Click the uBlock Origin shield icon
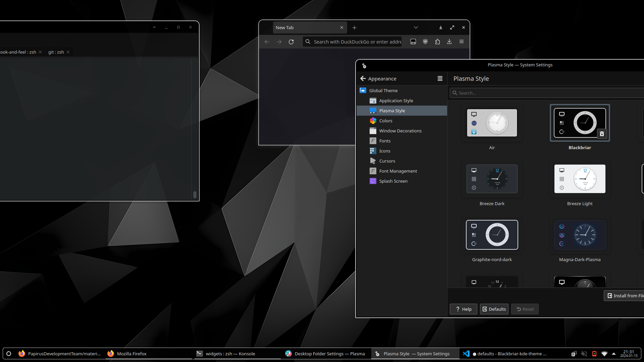The width and height of the screenshot is (644, 362). click(425, 42)
